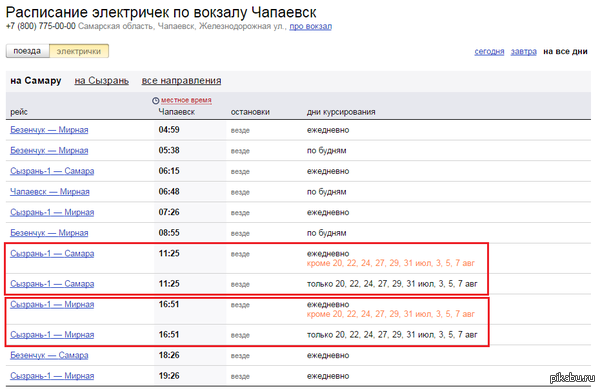This screenshot has width=600, height=389.
Task: Click по будням in the 06:48 row
Action: [326, 192]
